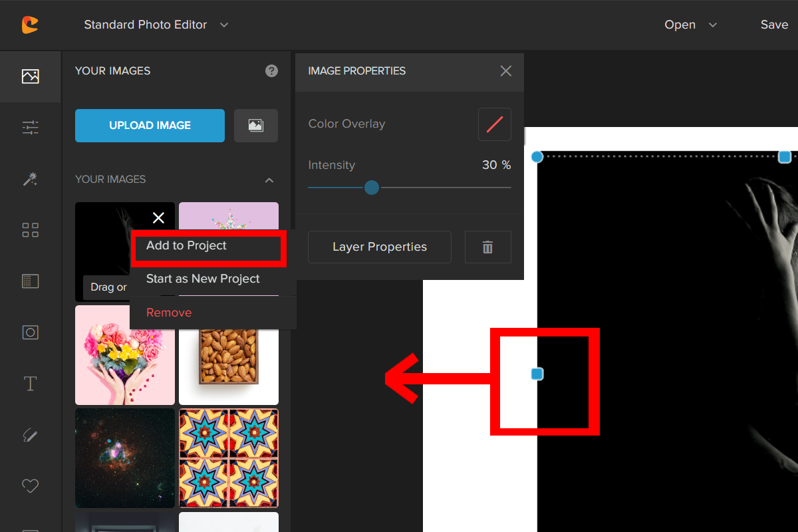Click Remove in the context menu
Viewport: 798px width, 532px height.
[169, 313]
